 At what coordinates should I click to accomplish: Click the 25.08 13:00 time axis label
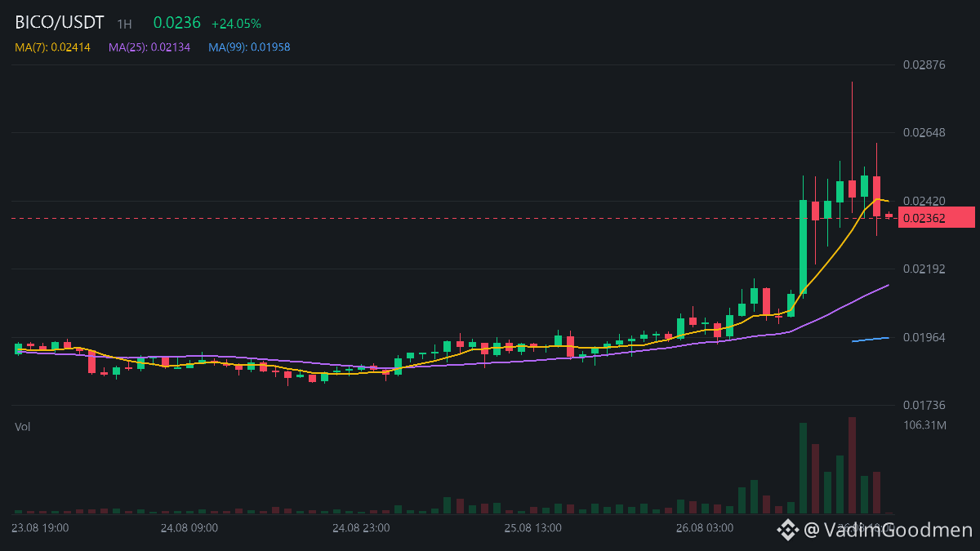(x=532, y=528)
